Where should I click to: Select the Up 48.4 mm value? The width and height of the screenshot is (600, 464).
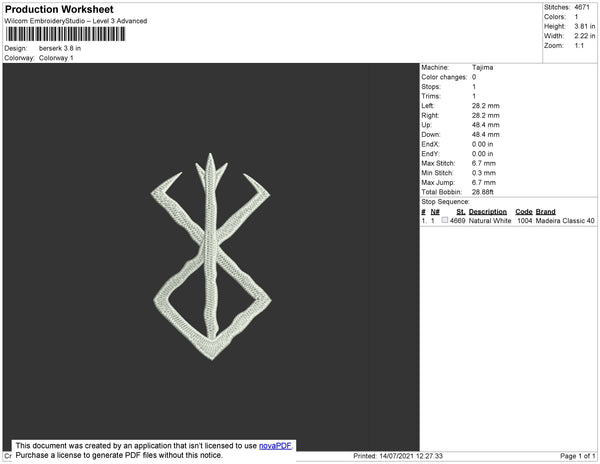pyautogui.click(x=486, y=125)
